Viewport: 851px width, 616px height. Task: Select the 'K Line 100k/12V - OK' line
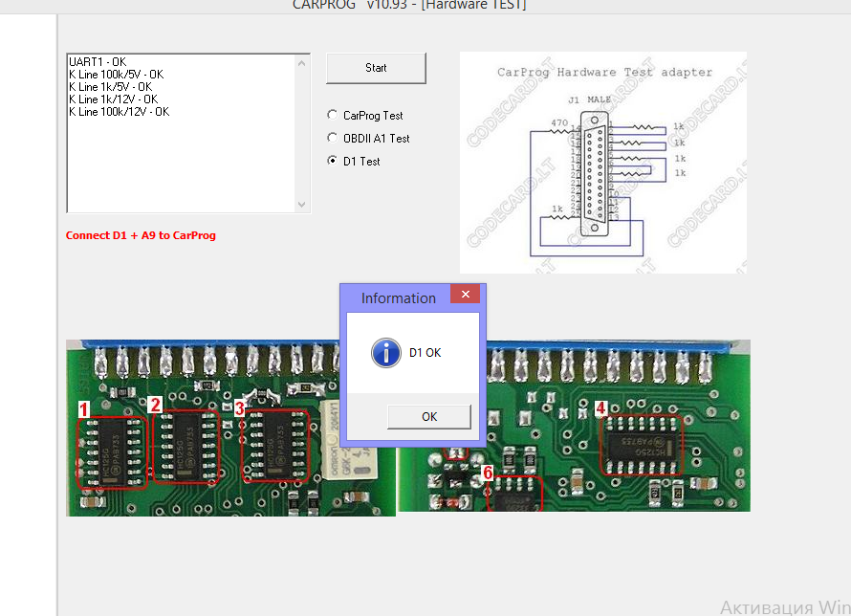click(120, 112)
